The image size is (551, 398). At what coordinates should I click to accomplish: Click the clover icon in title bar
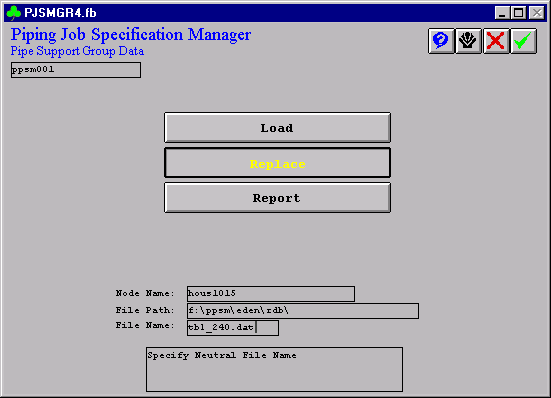pos(13,13)
